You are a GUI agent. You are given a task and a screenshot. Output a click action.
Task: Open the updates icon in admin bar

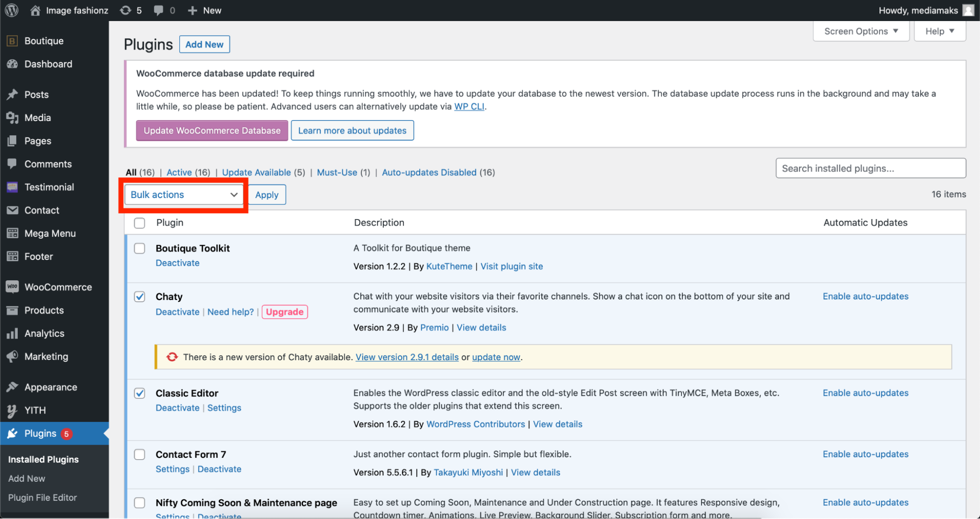126,10
